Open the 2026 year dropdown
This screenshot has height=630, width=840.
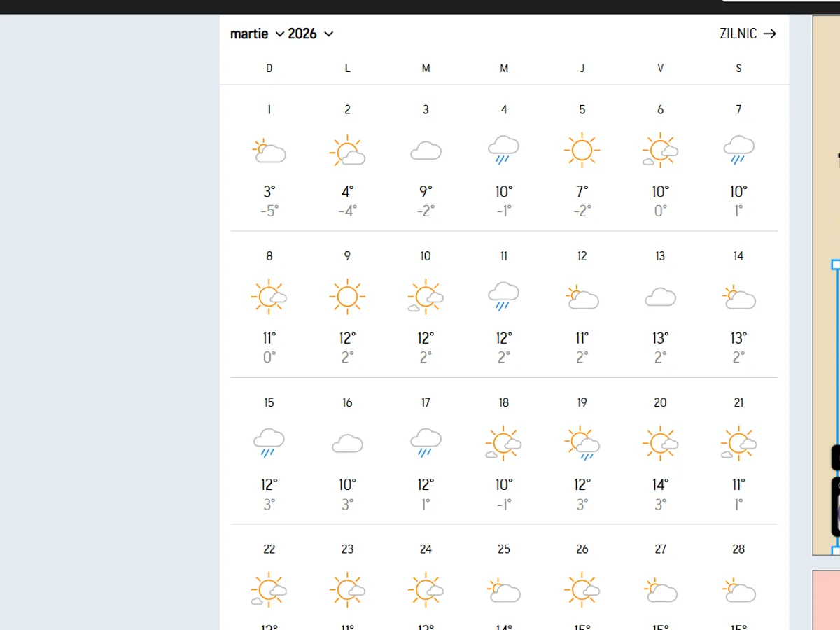click(x=311, y=33)
